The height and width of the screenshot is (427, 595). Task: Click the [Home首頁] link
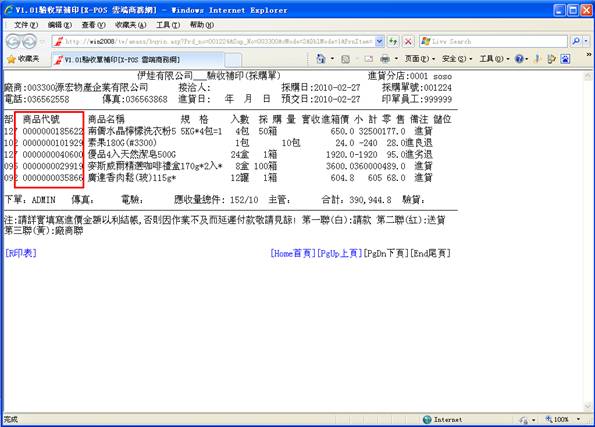(x=293, y=253)
